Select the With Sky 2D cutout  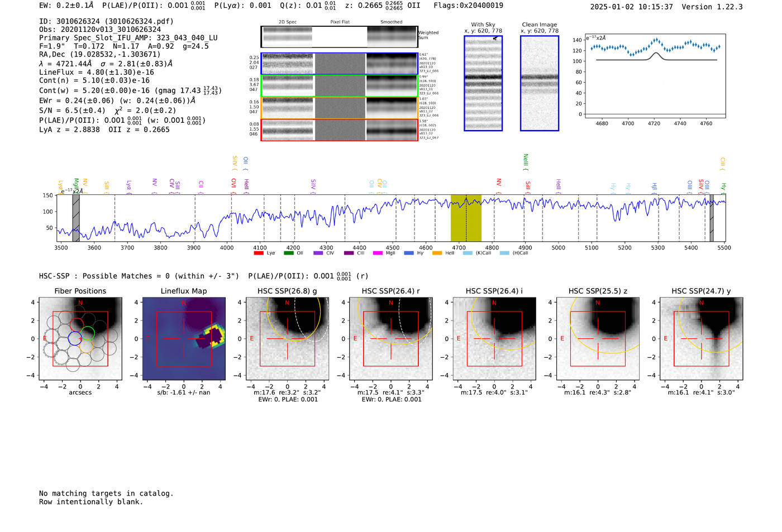pos(483,83)
